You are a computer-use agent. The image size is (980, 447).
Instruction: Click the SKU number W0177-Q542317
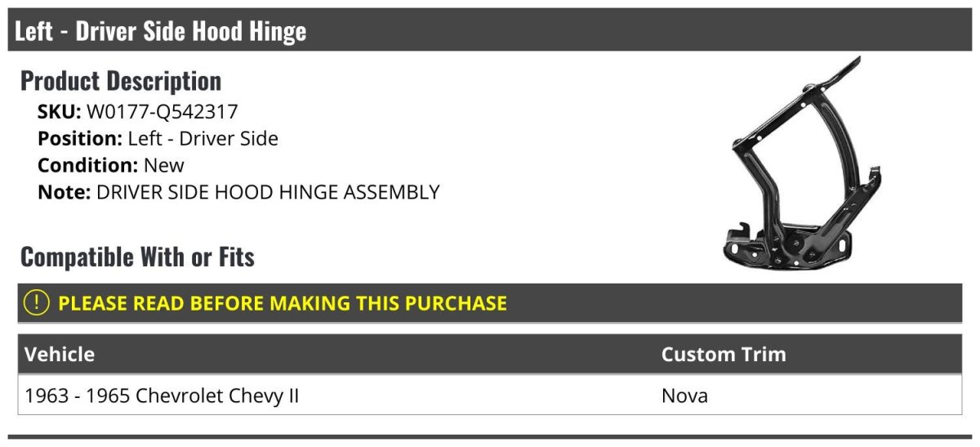coord(162,111)
